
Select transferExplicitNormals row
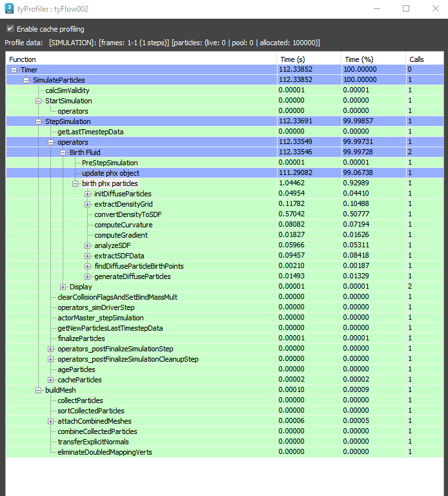225,442
